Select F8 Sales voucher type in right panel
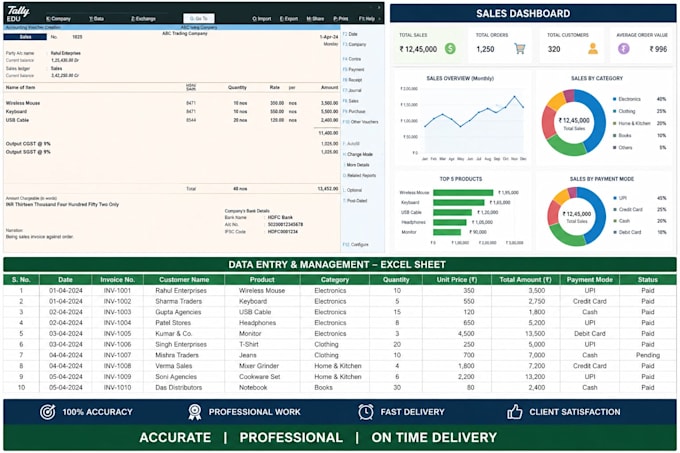Image resolution: width=680 pixels, height=453 pixels. (351, 101)
